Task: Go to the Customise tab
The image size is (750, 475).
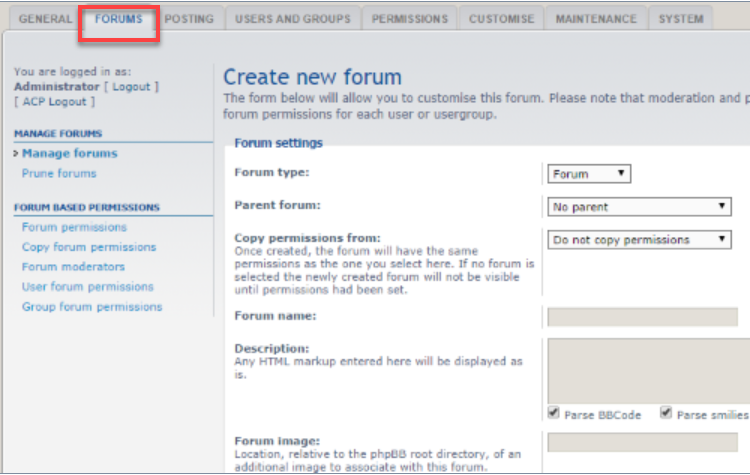Action: click(x=503, y=19)
